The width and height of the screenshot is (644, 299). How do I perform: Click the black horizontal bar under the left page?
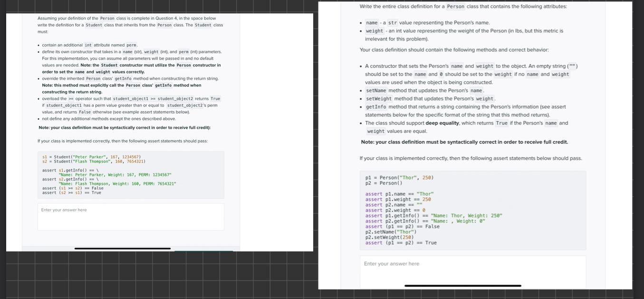point(122,249)
